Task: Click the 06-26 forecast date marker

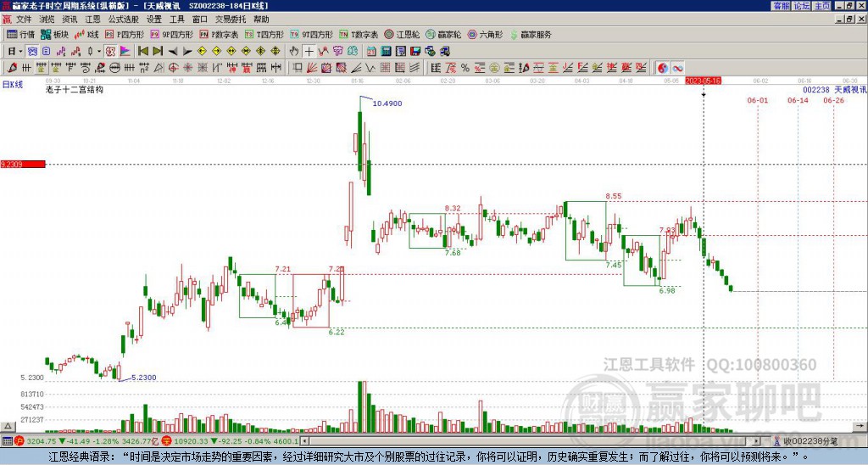Action: (834, 100)
